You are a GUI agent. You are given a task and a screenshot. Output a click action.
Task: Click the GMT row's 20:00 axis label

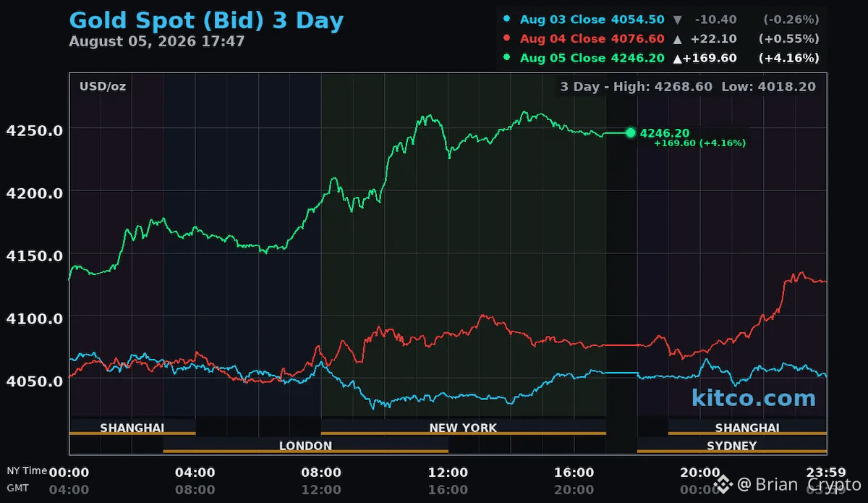[x=574, y=489]
